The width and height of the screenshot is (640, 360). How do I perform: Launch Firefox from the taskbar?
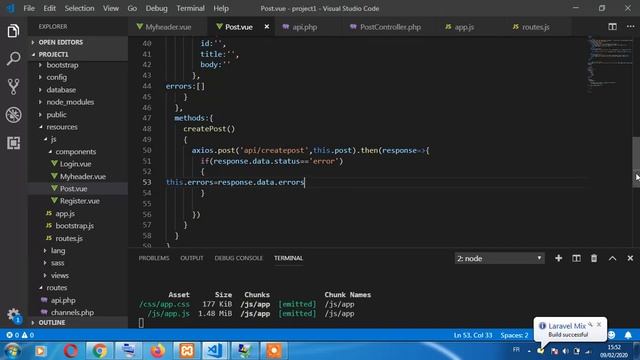click(158, 351)
